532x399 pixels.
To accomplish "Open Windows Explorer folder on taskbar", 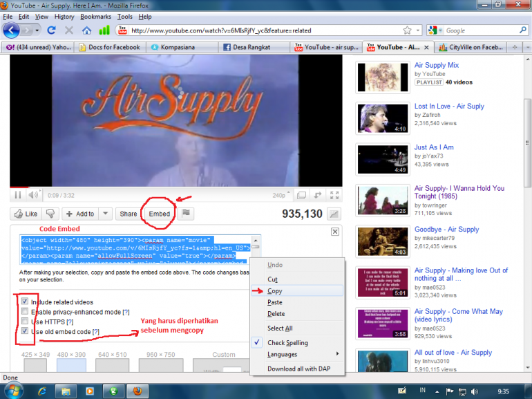I will (66, 391).
